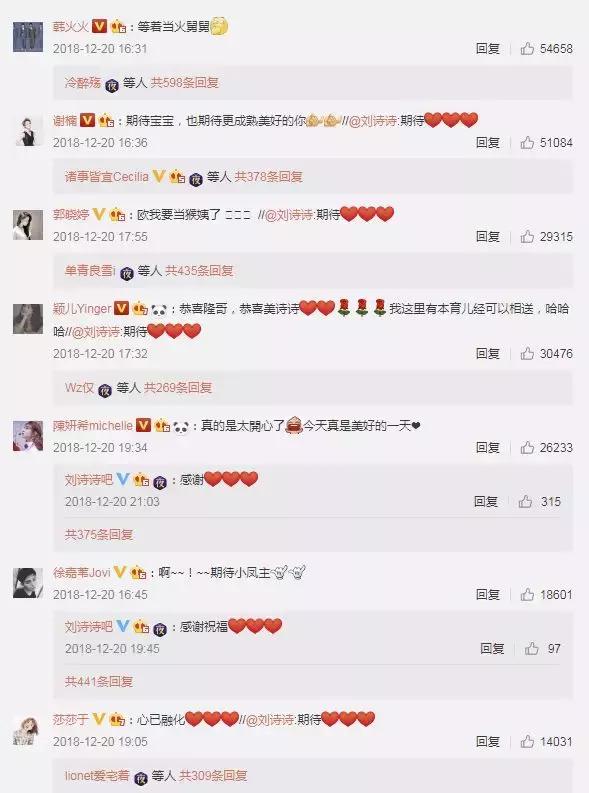Like 韩火火's comment with 54658 likes
The width and height of the screenshot is (589, 793).
(x=527, y=49)
